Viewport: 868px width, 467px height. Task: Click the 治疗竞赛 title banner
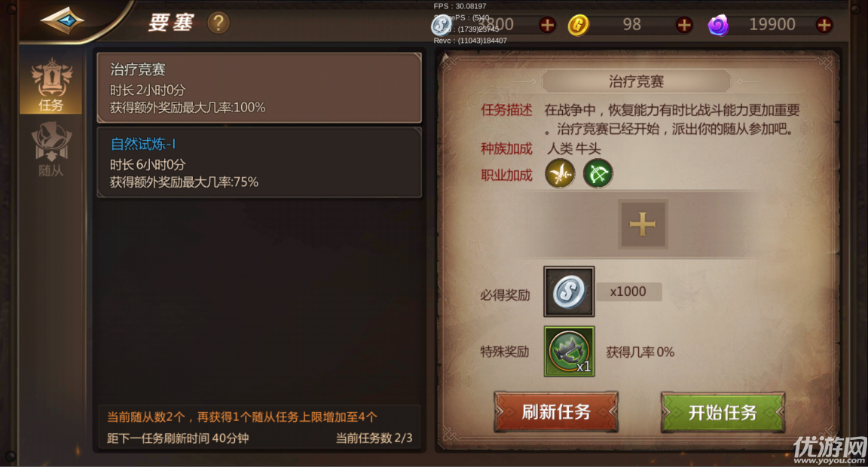click(636, 82)
